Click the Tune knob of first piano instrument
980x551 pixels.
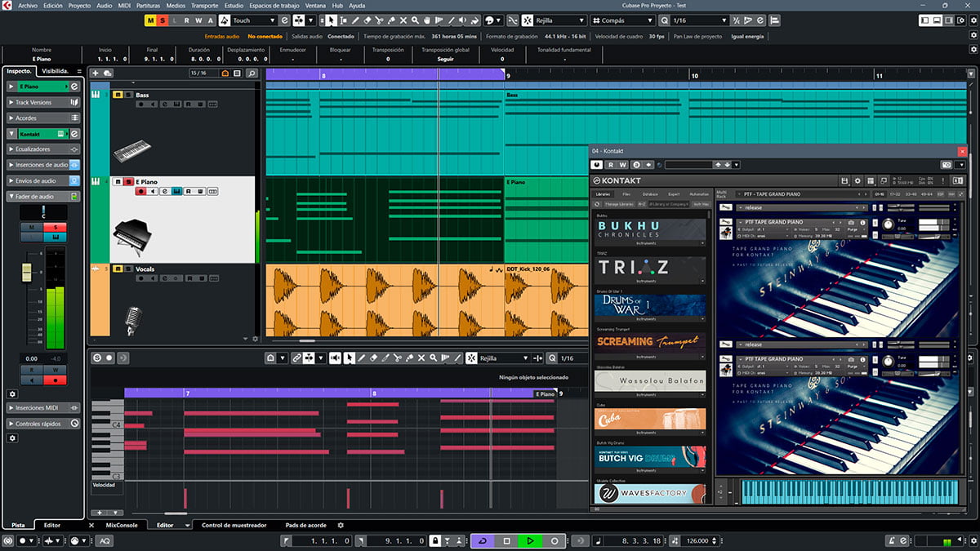point(888,224)
